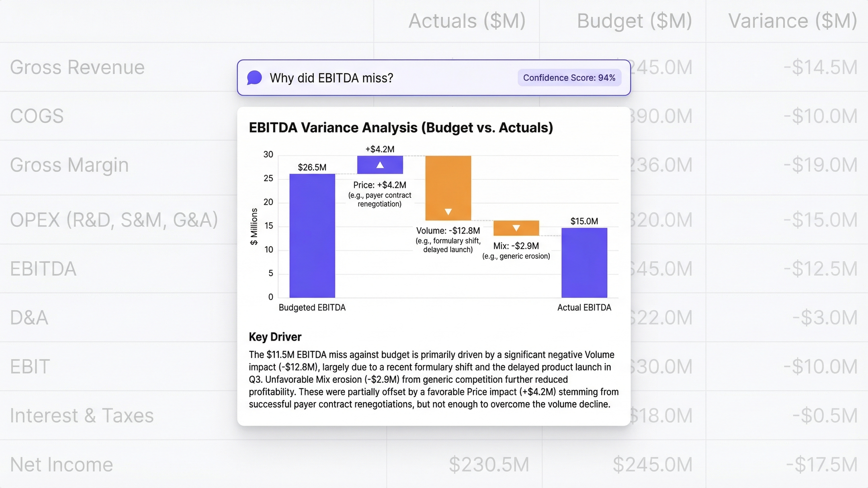Click the white up arrow on Price bar
Viewport: 868px width, 488px height.
(x=380, y=165)
